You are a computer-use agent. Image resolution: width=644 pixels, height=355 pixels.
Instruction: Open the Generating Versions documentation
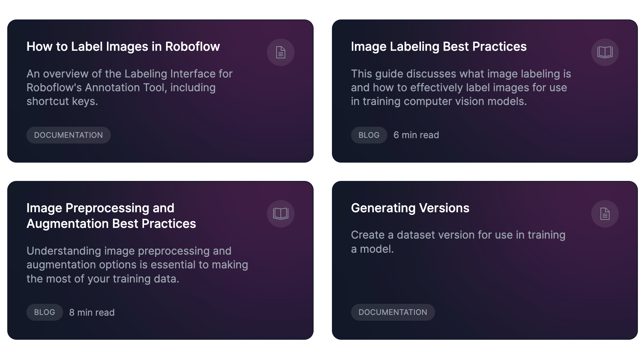point(410,208)
